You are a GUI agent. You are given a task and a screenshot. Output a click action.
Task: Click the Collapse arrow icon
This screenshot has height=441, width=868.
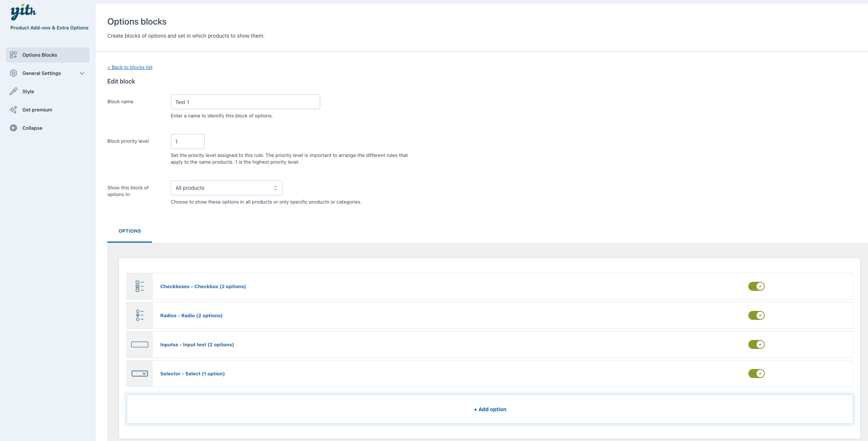(x=13, y=128)
